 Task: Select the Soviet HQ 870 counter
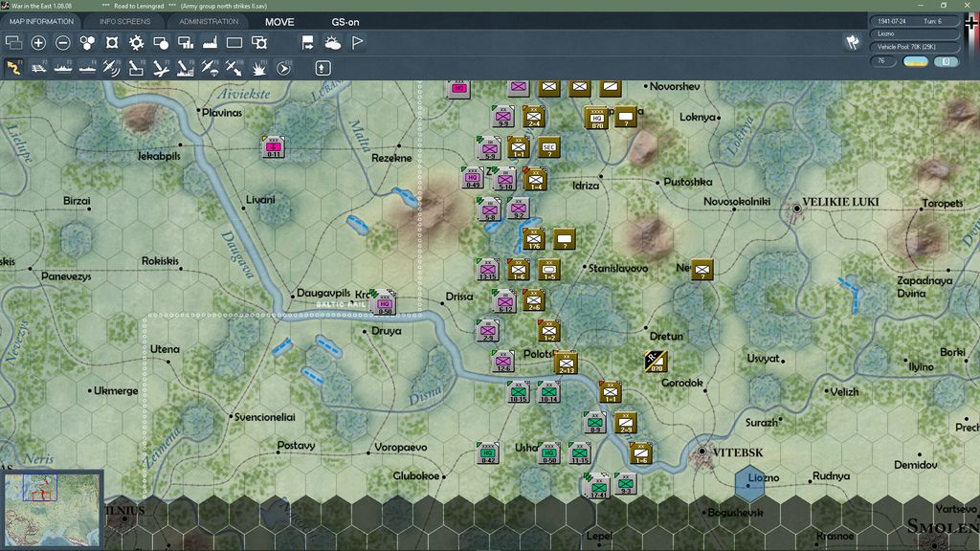coord(597,118)
